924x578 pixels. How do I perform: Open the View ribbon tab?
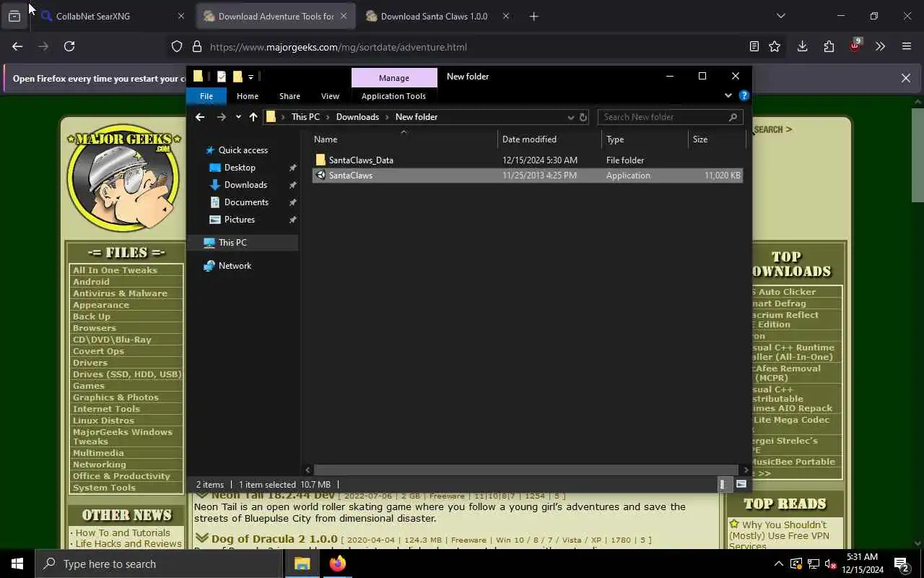330,96
